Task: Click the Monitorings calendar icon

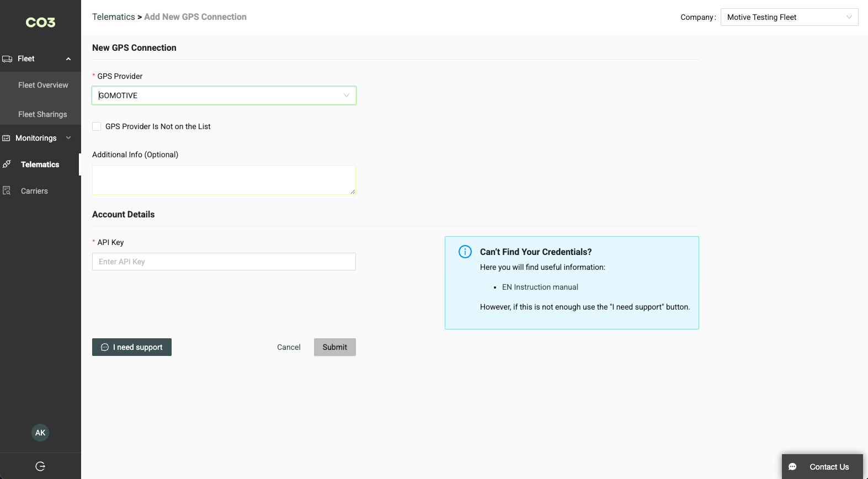Action: (7, 138)
